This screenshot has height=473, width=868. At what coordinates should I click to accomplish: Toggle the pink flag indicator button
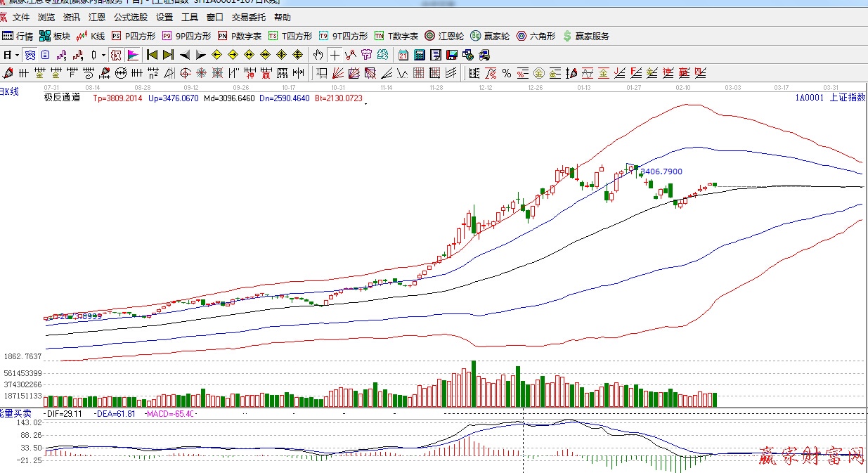[132, 55]
